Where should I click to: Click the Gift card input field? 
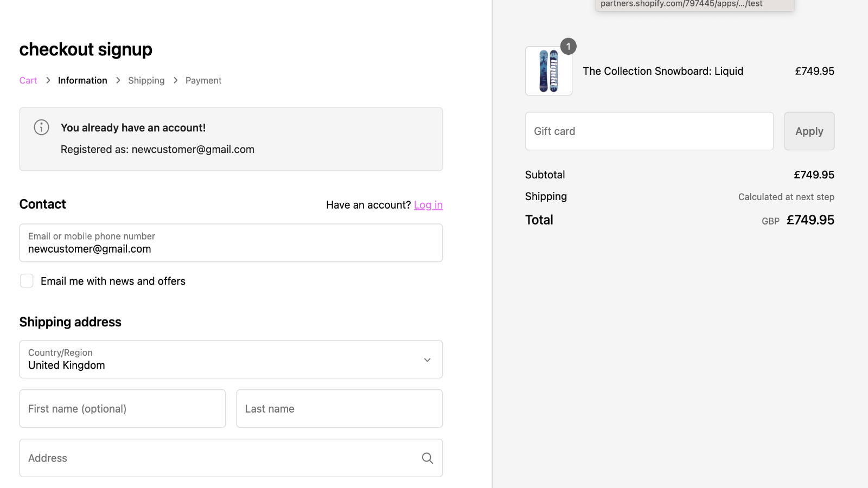pos(649,131)
